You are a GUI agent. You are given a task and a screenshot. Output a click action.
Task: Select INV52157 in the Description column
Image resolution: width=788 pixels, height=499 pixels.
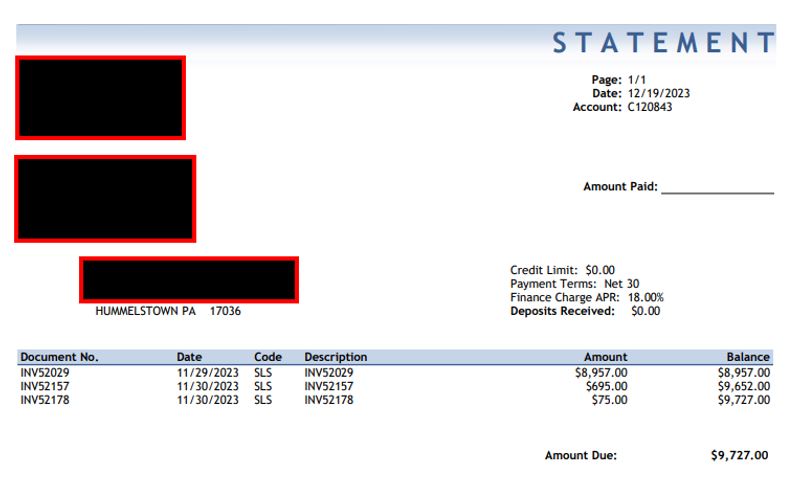pyautogui.click(x=329, y=386)
